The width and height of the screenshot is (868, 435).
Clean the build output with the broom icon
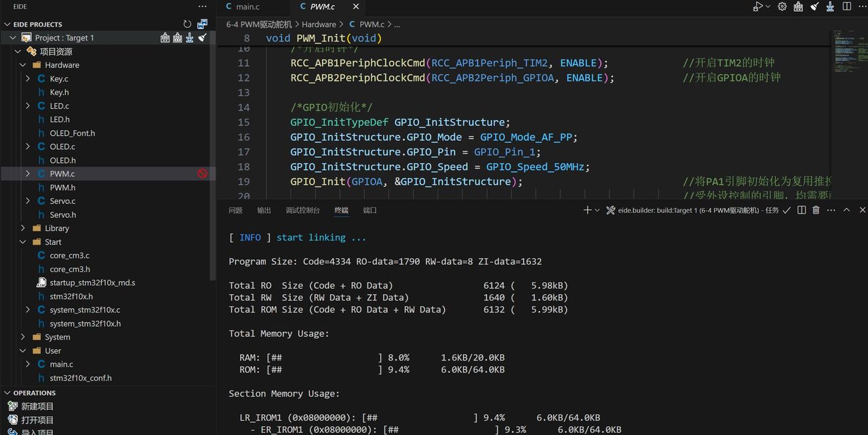[x=201, y=38]
